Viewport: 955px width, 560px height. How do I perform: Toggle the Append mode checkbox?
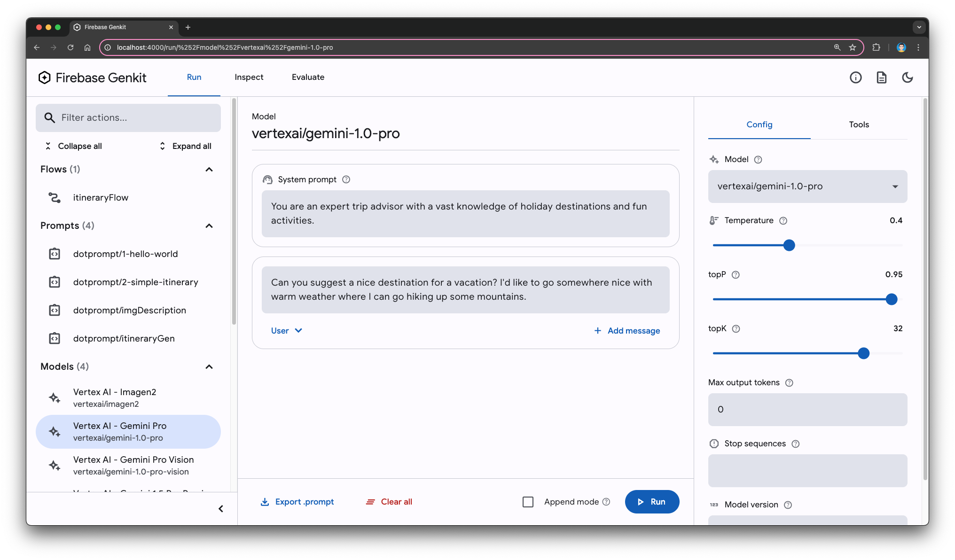[527, 501]
